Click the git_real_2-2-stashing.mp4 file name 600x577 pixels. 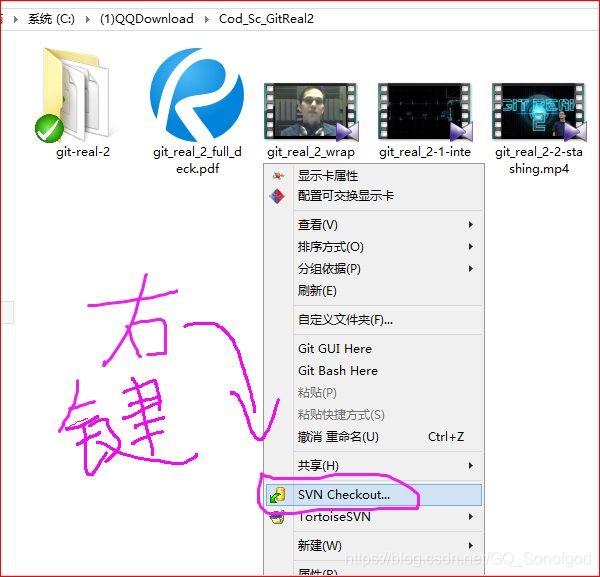point(539,160)
